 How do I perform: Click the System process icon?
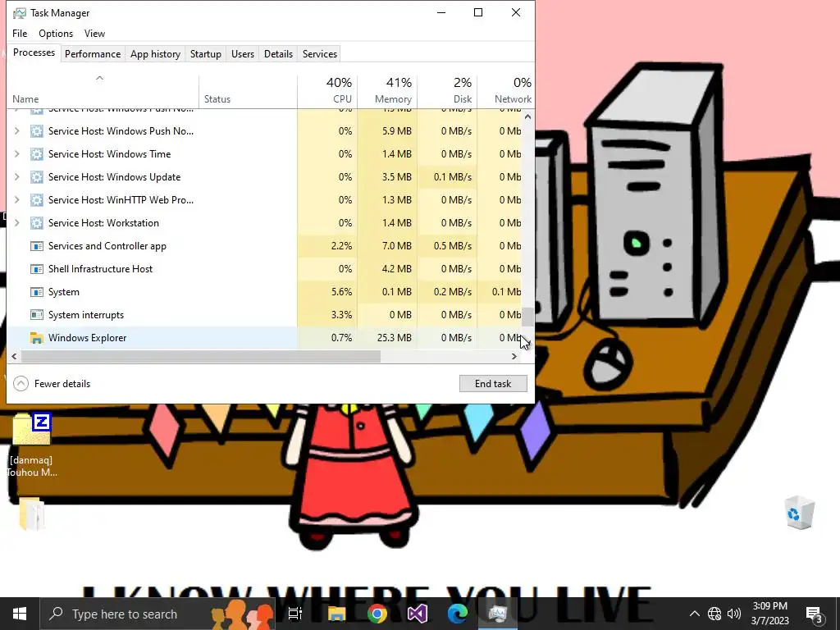tap(36, 292)
